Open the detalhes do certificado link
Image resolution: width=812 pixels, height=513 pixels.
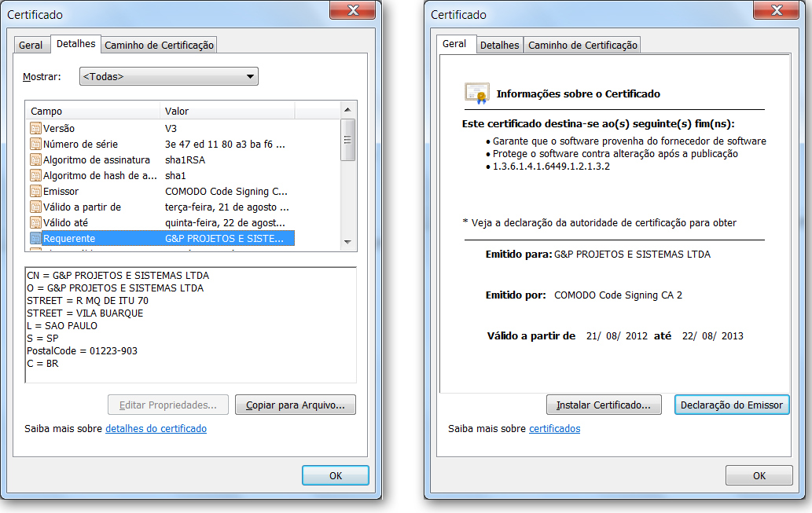156,429
